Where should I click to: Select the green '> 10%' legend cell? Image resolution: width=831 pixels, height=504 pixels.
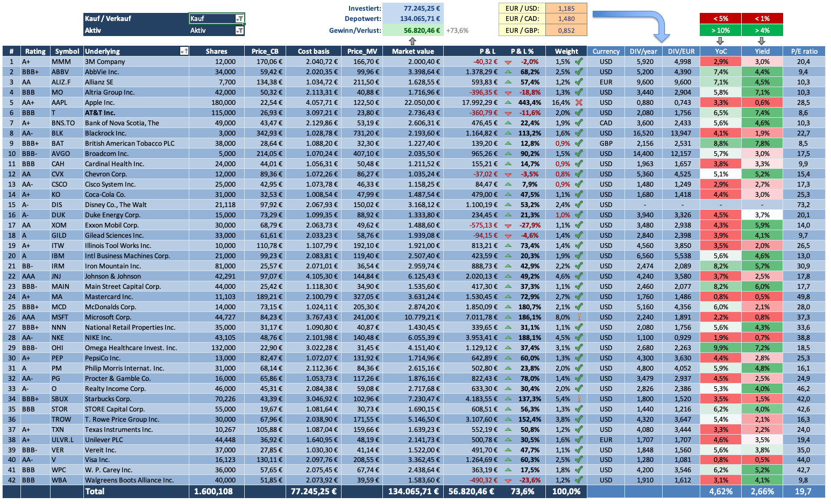click(x=721, y=31)
